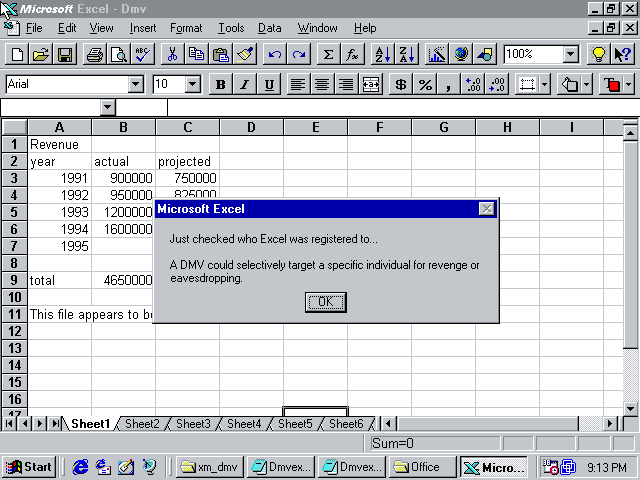Image resolution: width=640 pixels, height=480 pixels.
Task: Click Sort Descending Z-A icon
Action: pyautogui.click(x=407, y=54)
